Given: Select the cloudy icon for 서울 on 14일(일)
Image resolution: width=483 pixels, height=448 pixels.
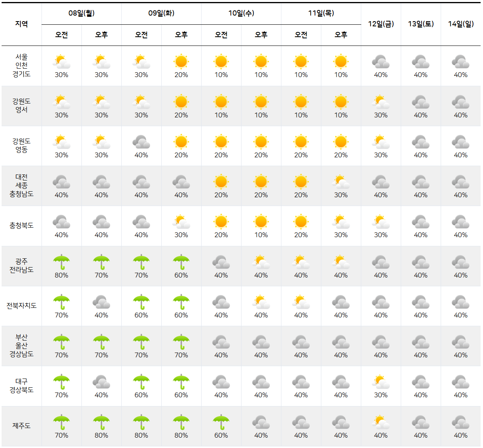Looking at the screenshot, I should point(461,62).
